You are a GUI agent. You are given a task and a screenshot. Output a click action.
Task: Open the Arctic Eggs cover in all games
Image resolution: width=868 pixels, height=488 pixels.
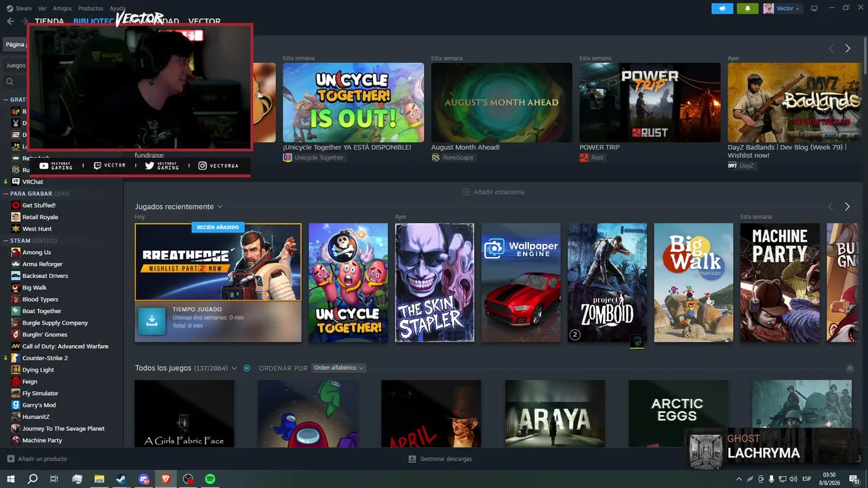point(678,413)
